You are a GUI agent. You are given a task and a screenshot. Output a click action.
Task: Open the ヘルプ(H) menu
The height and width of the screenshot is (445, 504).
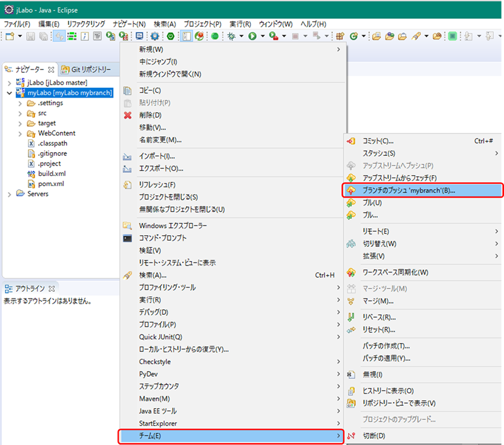tap(313, 24)
